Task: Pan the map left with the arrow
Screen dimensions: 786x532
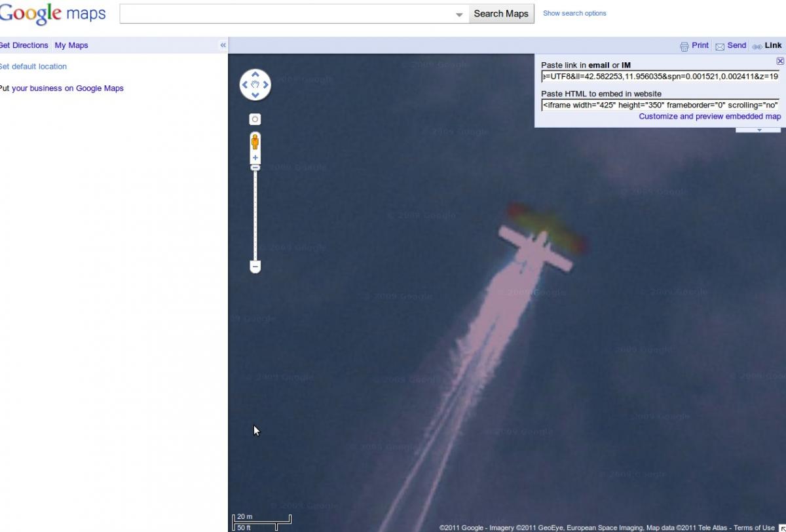Action: [245, 85]
